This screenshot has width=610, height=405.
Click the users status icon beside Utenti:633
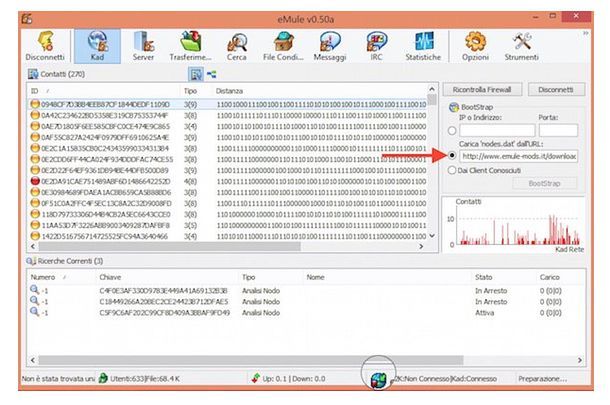103,378
